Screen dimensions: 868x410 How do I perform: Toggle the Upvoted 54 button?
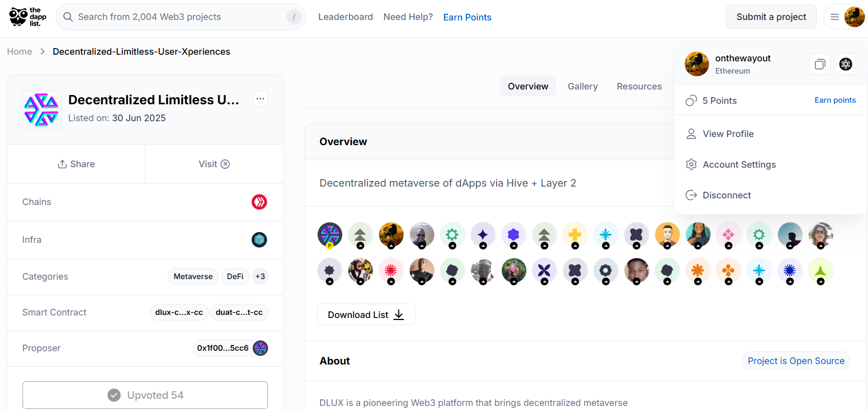point(145,395)
